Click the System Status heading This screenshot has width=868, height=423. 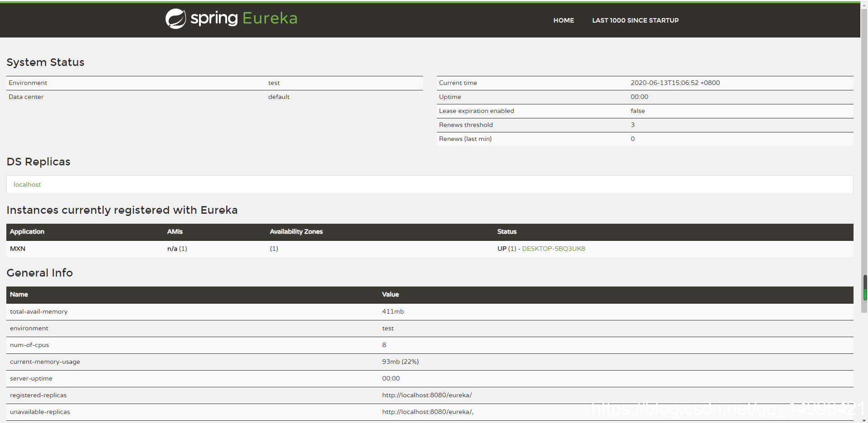(x=45, y=62)
